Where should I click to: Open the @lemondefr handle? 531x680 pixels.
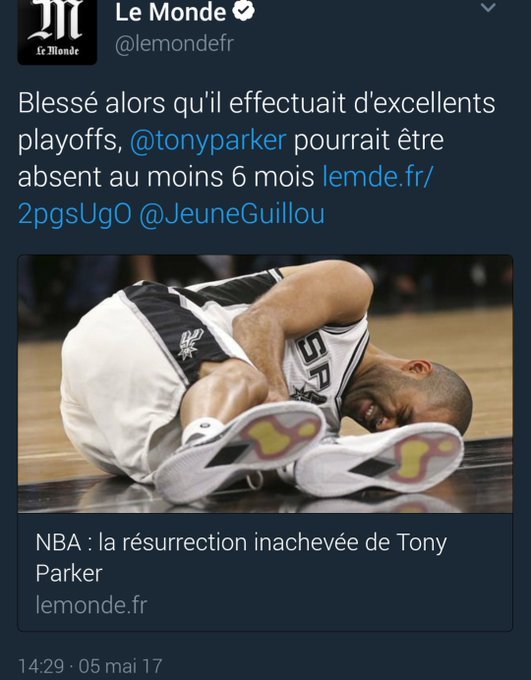[174, 44]
